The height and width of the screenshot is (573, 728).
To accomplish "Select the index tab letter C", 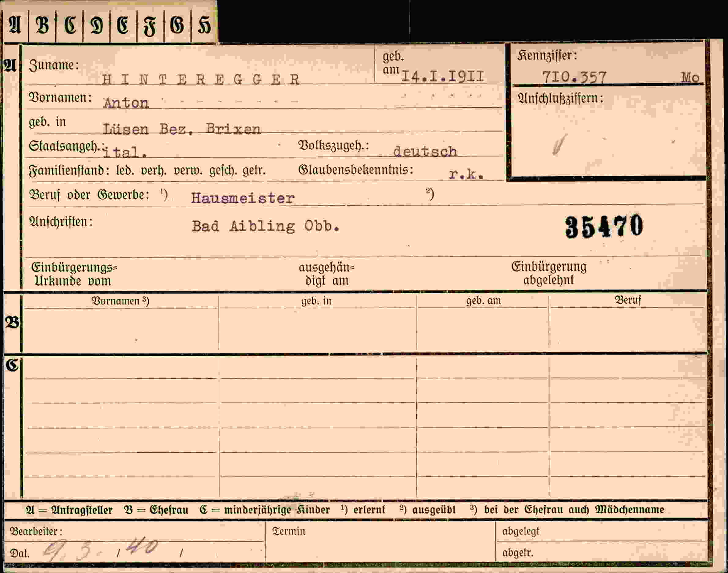I will point(70,25).
